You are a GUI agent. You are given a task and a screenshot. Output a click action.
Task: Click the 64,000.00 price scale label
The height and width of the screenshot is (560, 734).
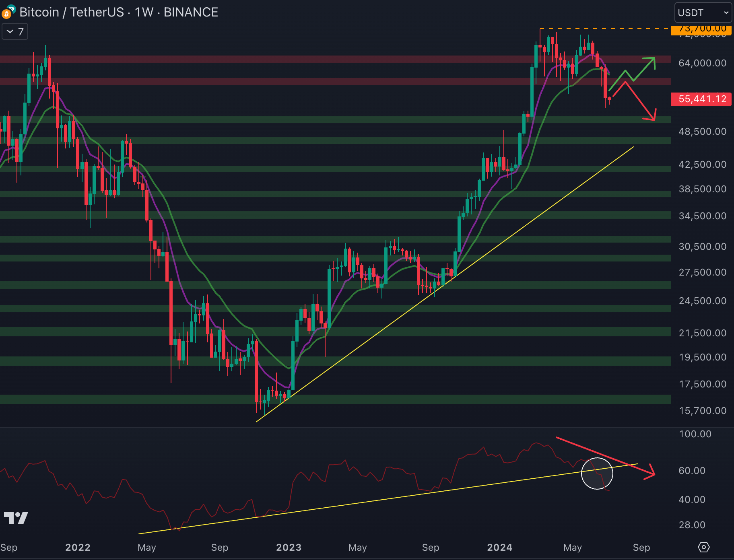702,63
